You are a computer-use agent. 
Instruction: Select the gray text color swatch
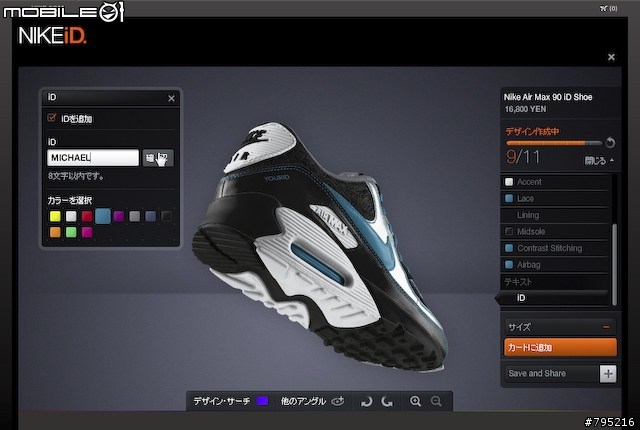coord(135,216)
